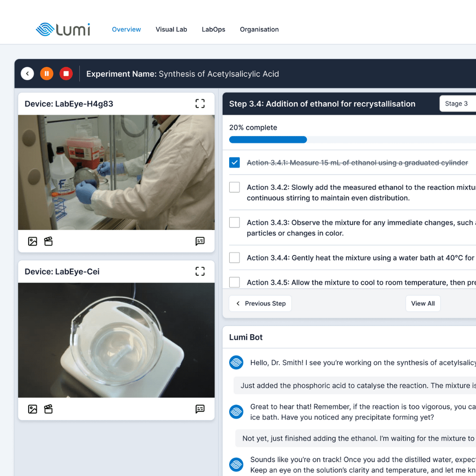The width and height of the screenshot is (476, 476).
Task: Open video clip icon under LabEye-H4g83
Action: click(48, 242)
